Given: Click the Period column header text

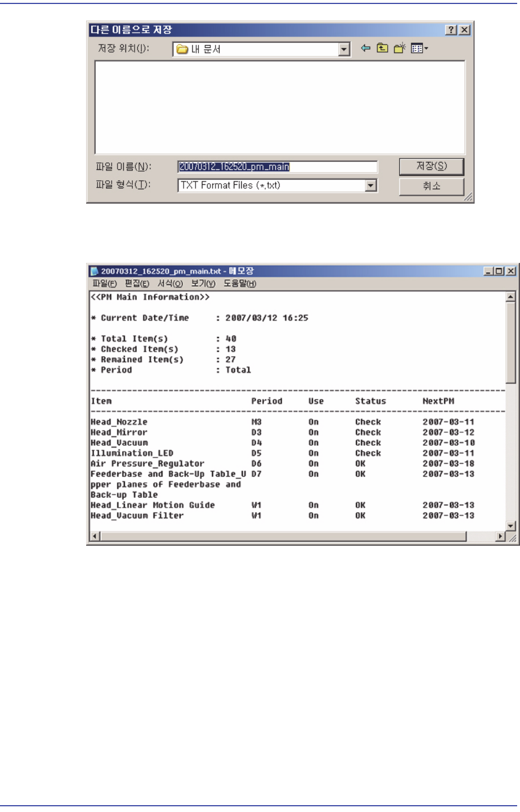Looking at the screenshot, I should pos(267,401).
